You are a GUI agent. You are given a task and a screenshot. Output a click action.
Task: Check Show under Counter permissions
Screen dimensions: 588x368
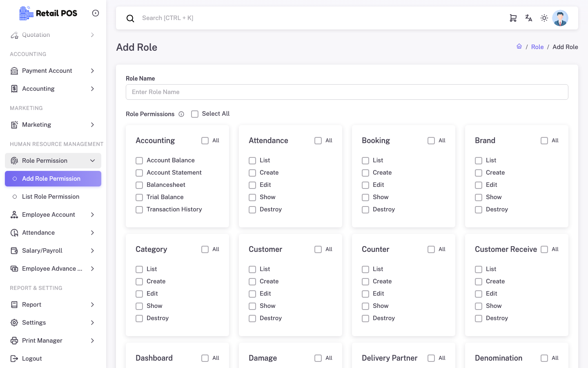click(x=365, y=306)
